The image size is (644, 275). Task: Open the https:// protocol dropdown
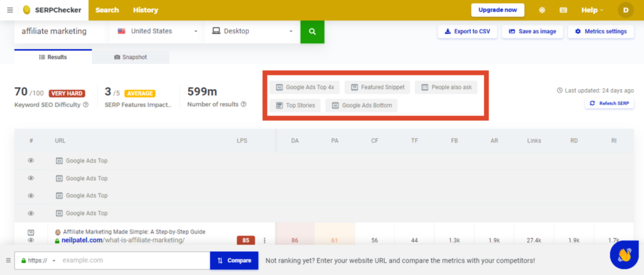[x=37, y=261]
